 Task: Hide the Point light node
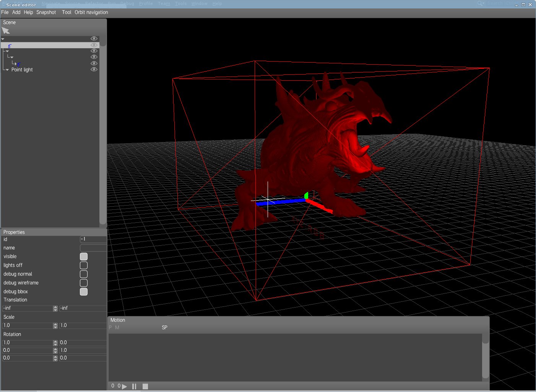94,70
